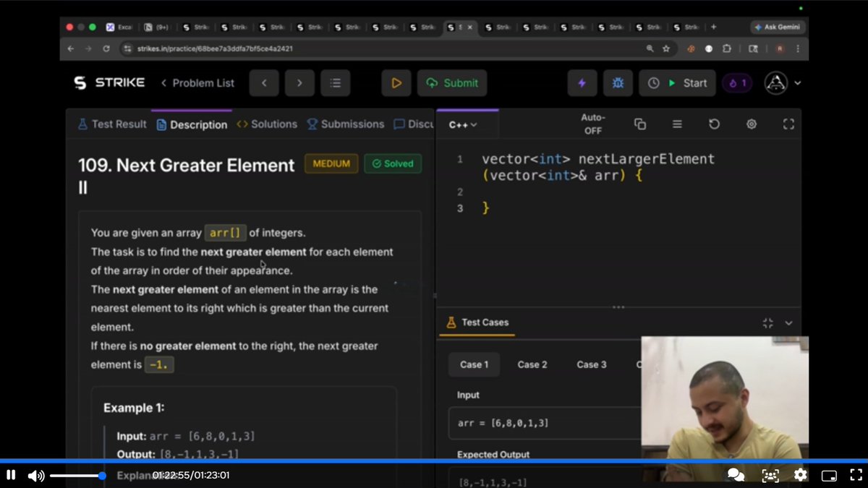Return to Problem List
The width and height of the screenshot is (868, 488).
coord(197,83)
